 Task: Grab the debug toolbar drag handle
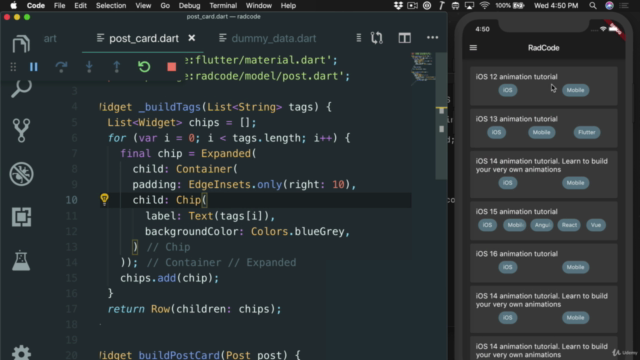13,67
